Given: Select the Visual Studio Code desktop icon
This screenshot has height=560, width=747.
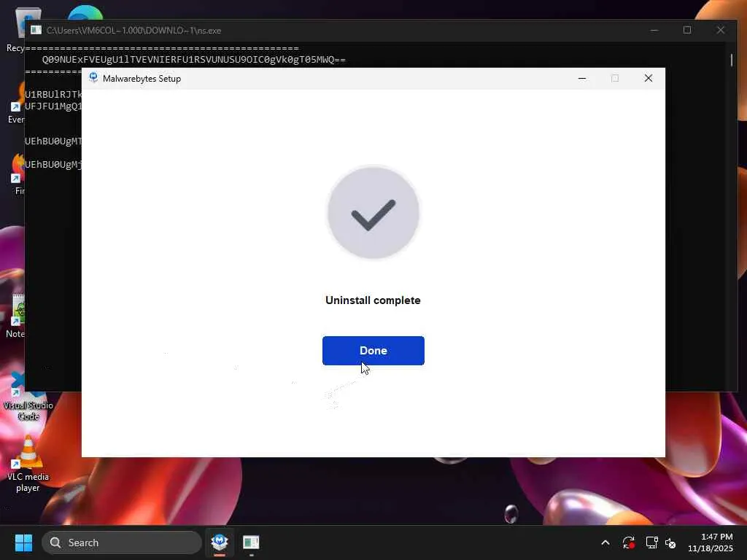Looking at the screenshot, I should pos(28,396).
